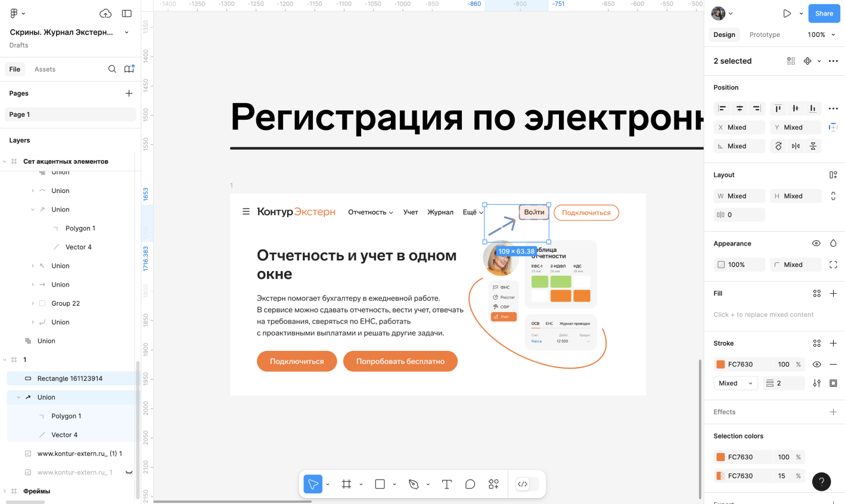Switch to the Prototype tab
The height and width of the screenshot is (504, 845).
[765, 35]
